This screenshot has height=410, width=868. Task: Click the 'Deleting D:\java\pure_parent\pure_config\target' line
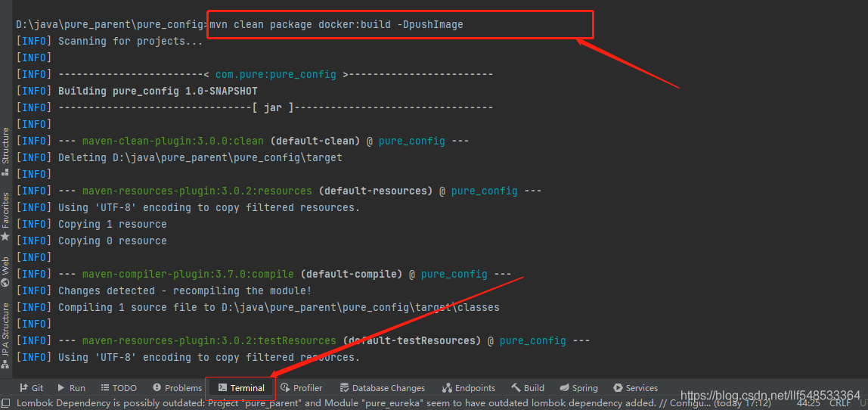pyautogui.click(x=179, y=157)
